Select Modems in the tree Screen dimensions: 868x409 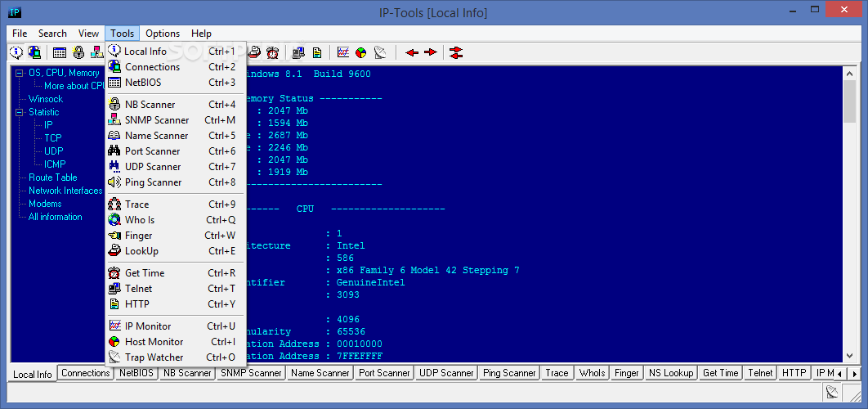tap(45, 204)
